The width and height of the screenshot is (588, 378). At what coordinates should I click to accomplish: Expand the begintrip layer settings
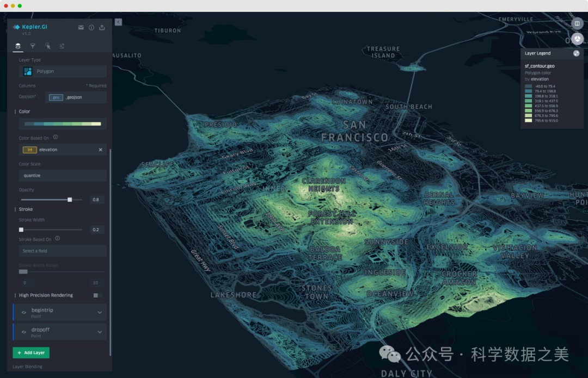coord(100,312)
